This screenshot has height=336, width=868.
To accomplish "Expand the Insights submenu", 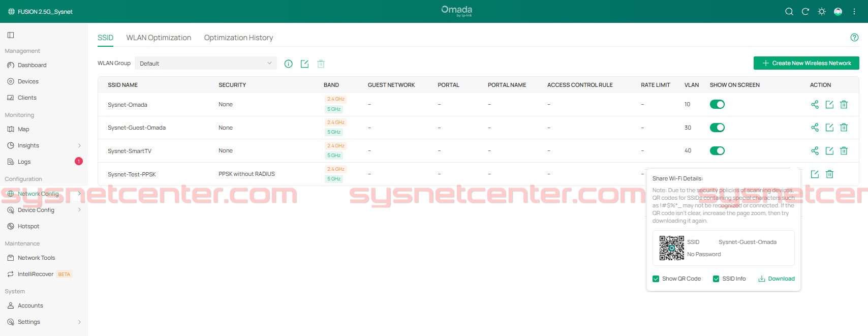I will [79, 145].
